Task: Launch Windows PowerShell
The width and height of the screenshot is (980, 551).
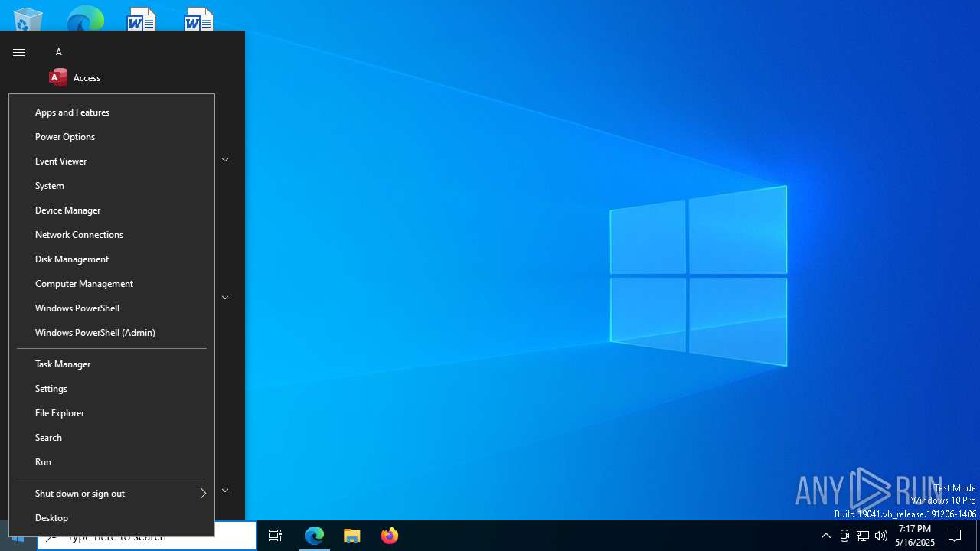Action: [x=112, y=308]
